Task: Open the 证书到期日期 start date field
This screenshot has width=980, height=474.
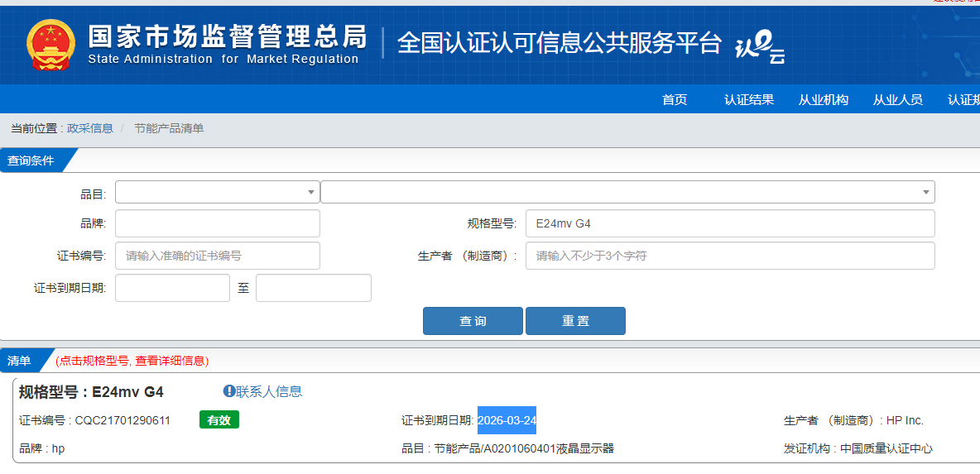Action: [x=172, y=288]
